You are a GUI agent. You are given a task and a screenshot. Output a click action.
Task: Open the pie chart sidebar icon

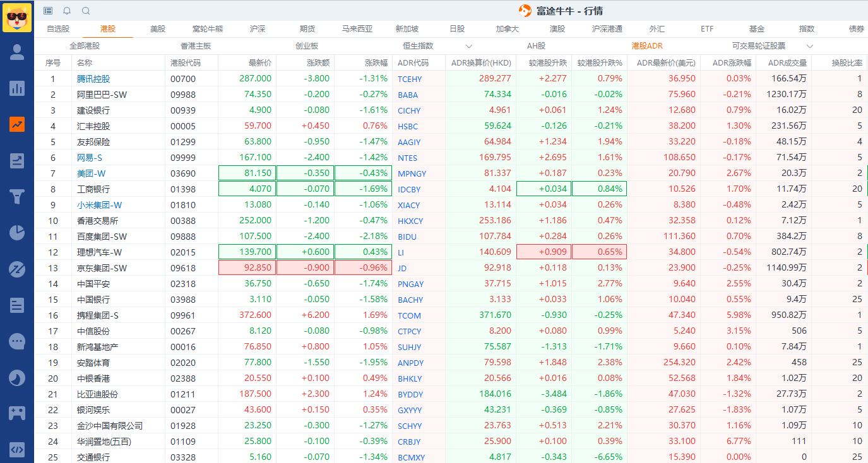[17, 233]
